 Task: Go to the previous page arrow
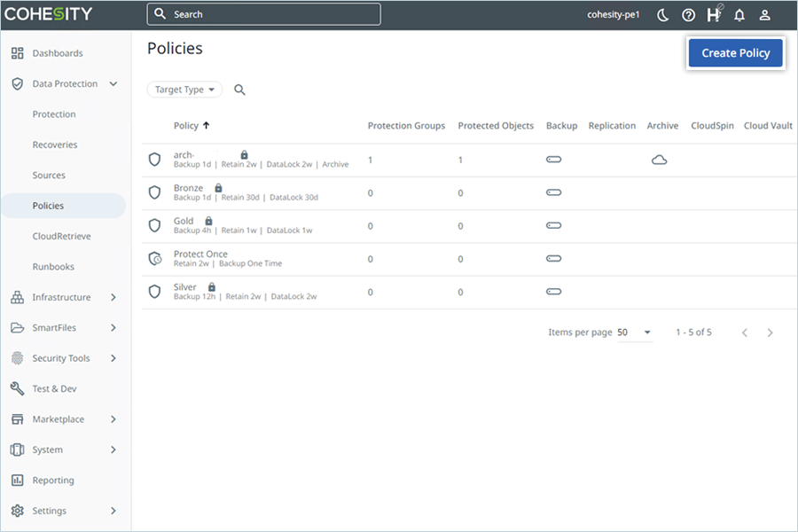coord(745,333)
